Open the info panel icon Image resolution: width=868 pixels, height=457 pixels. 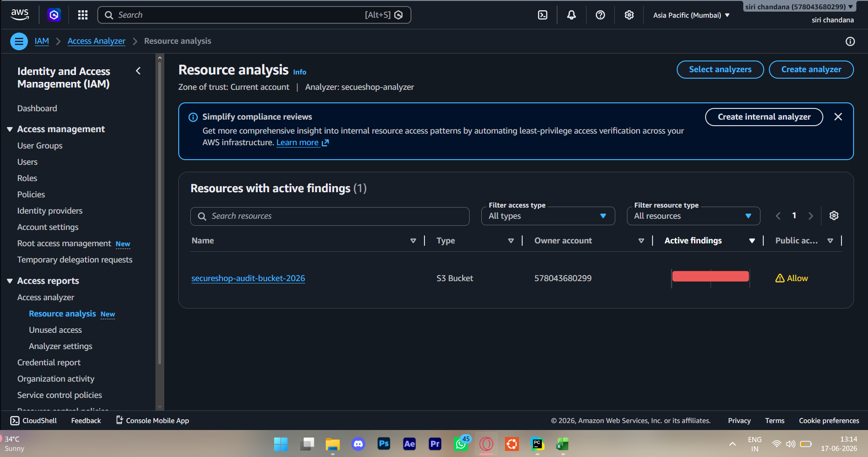(x=850, y=41)
